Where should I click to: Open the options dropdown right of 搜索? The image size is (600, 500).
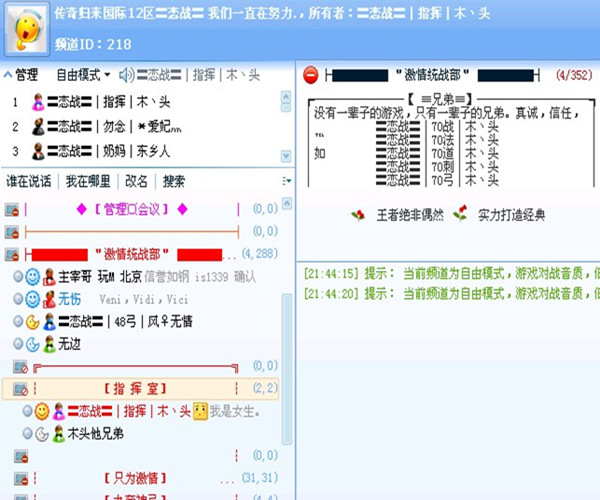click(287, 182)
